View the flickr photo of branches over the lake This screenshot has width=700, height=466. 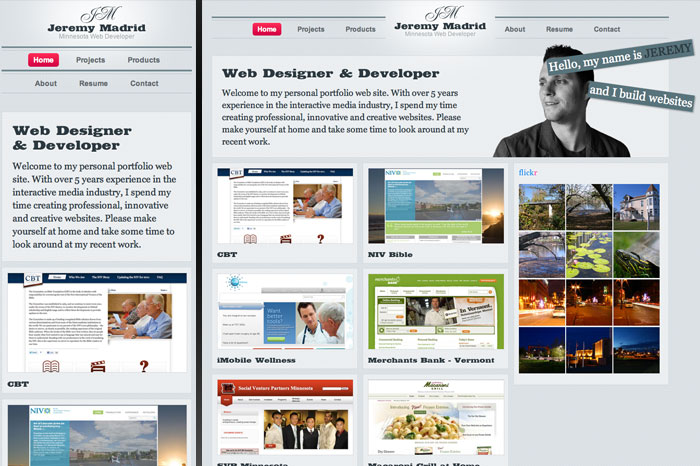point(542,255)
